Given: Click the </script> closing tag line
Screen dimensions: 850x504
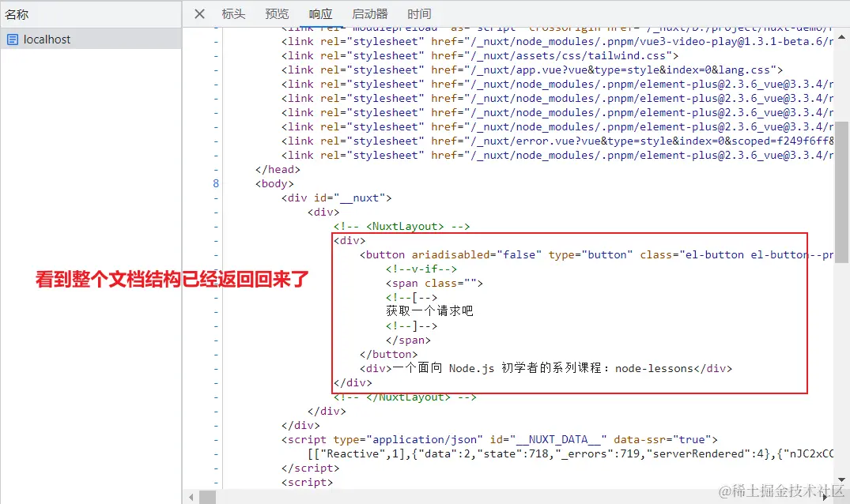Looking at the screenshot, I should coord(310,468).
